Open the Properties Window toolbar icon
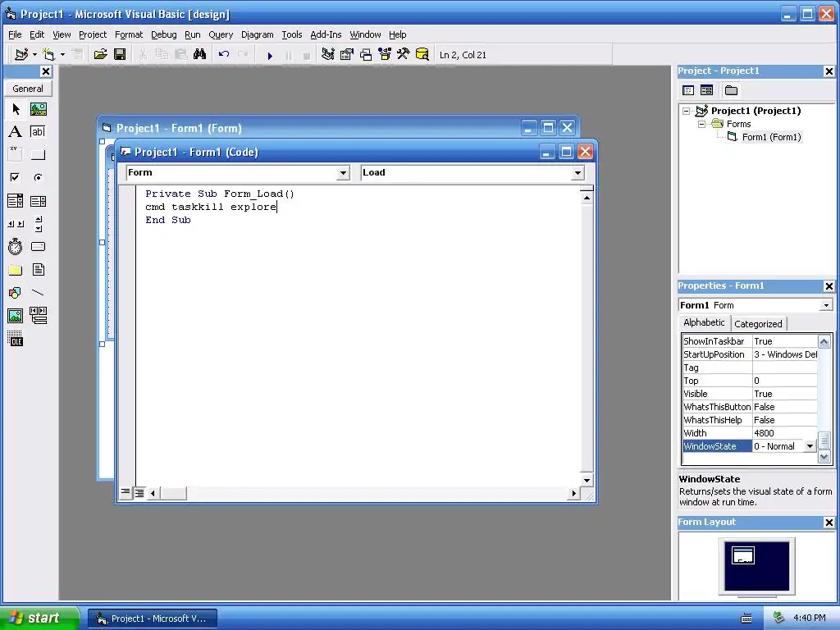The width and height of the screenshot is (840, 630). pyautogui.click(x=347, y=55)
